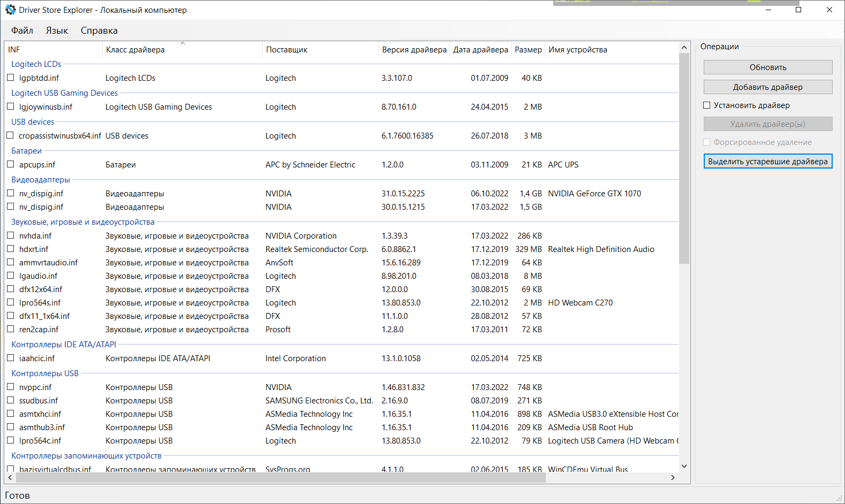This screenshot has width=845, height=504.
Task: Check the dfx12x64.inf checkbox
Action: [x=11, y=289]
